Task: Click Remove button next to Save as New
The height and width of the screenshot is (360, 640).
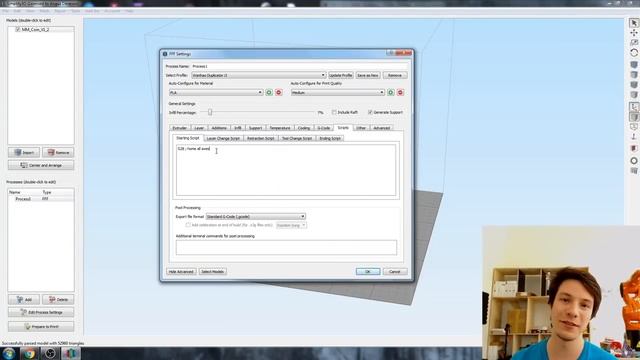Action: coord(395,76)
